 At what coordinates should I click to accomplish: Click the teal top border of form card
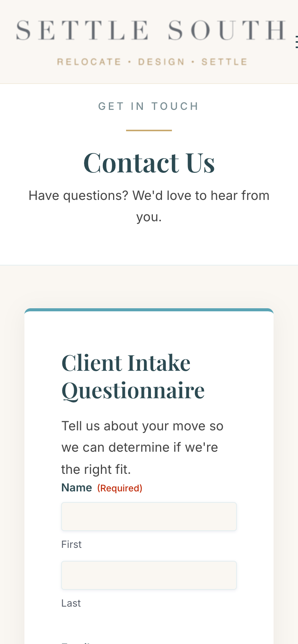149,310
